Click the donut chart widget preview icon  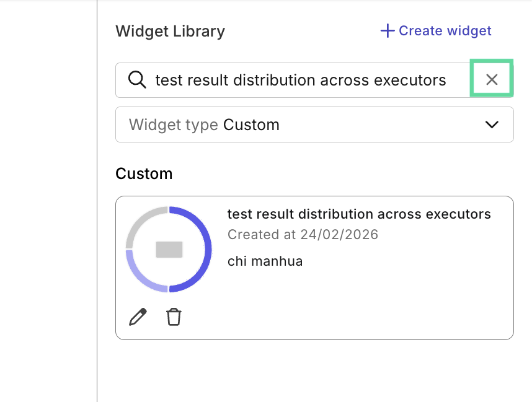[169, 248]
